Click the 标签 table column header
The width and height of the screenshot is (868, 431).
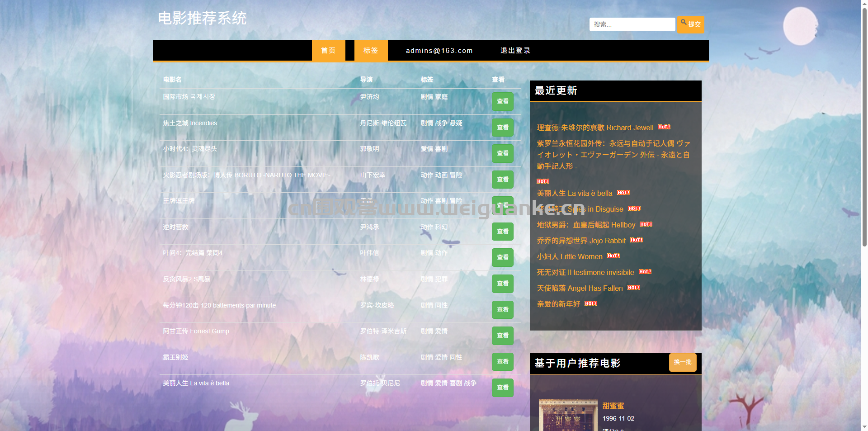click(427, 80)
